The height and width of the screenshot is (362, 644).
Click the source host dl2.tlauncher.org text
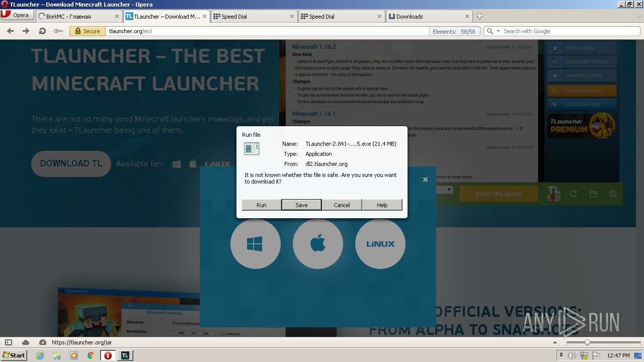(x=326, y=164)
